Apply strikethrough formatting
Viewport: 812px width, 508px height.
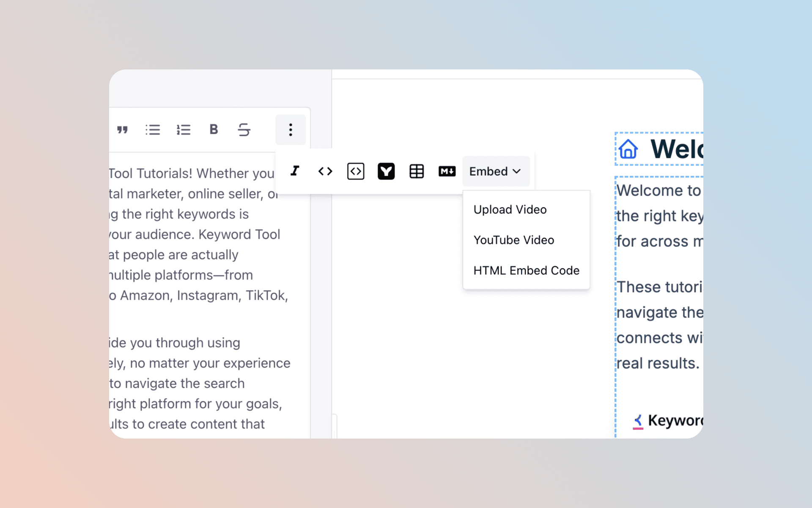point(244,130)
